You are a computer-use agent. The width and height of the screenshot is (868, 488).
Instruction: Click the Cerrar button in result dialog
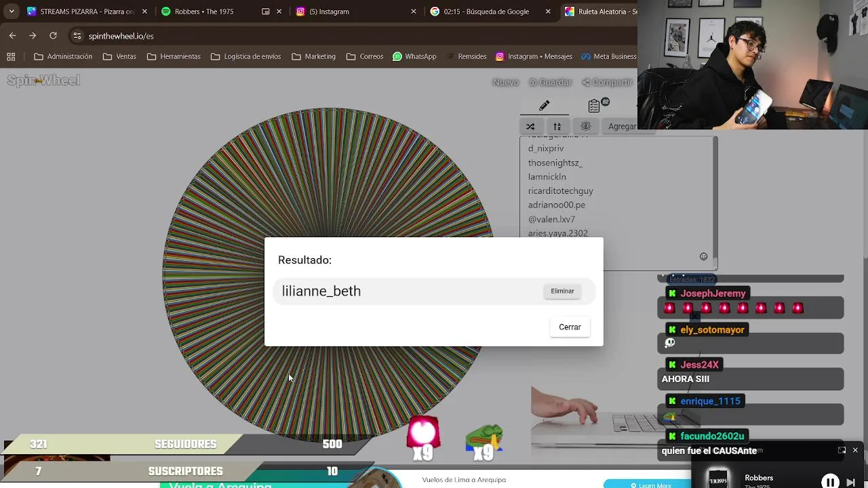tap(570, 327)
